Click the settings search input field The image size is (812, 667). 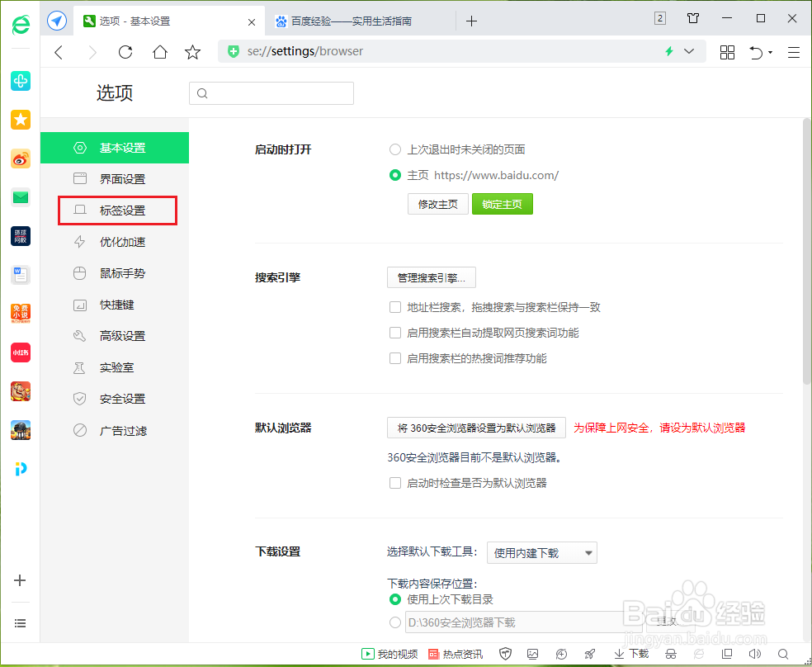271,92
